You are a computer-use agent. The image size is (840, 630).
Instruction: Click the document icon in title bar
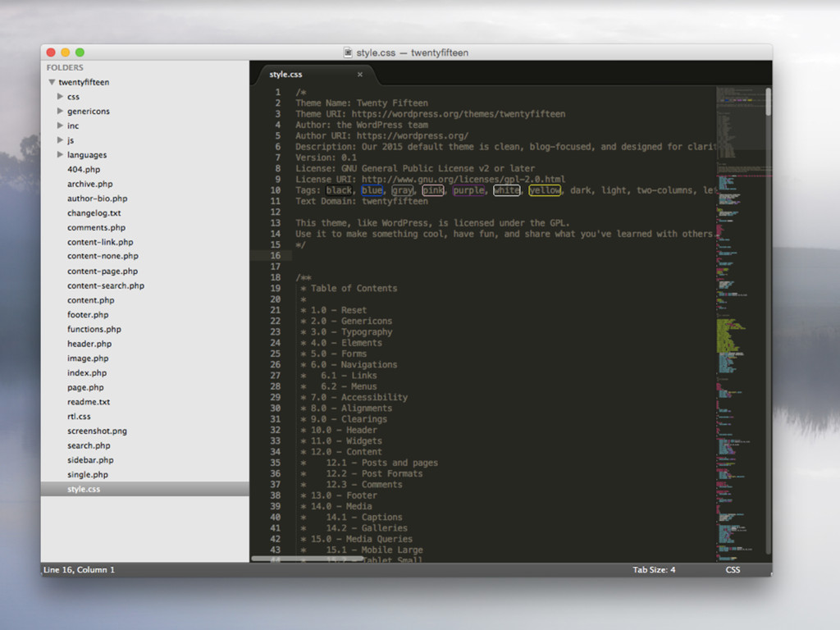348,52
